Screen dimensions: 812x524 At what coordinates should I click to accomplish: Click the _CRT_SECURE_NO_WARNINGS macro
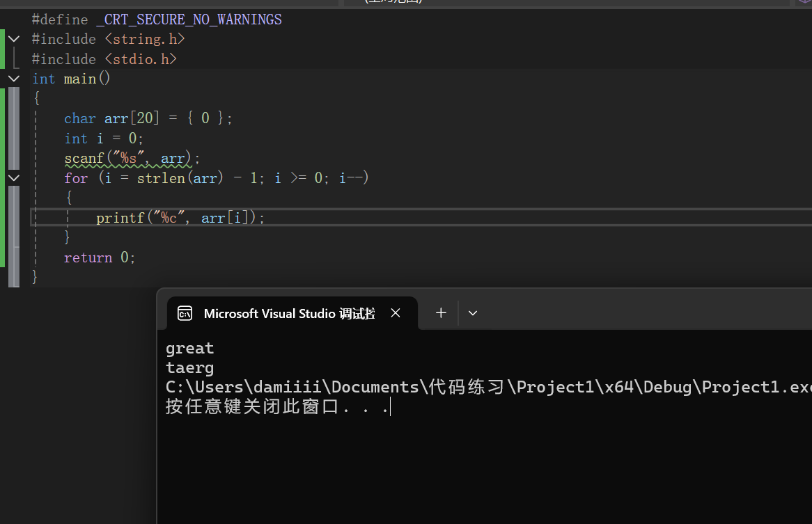pos(189,19)
